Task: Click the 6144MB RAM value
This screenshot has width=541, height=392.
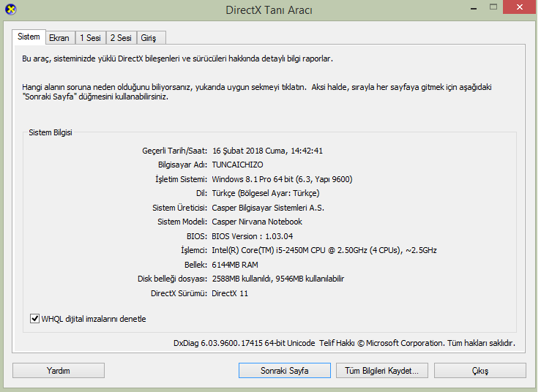Action: coord(235,265)
